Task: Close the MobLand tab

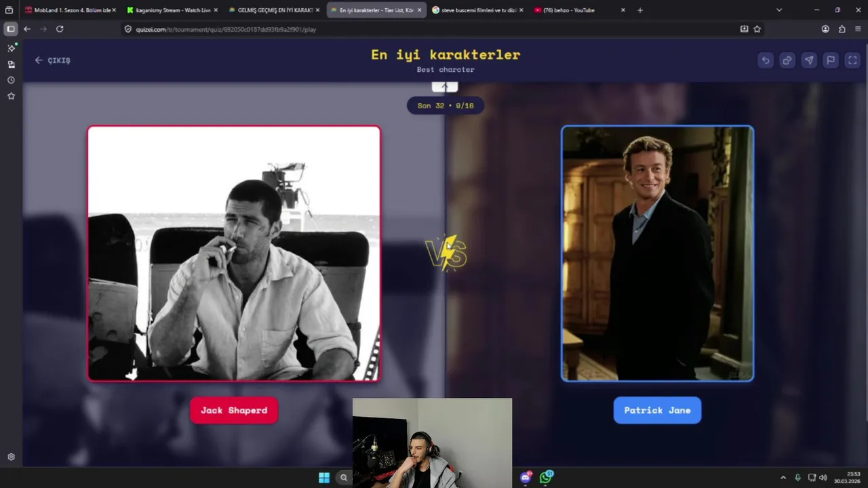Action: coord(114,10)
